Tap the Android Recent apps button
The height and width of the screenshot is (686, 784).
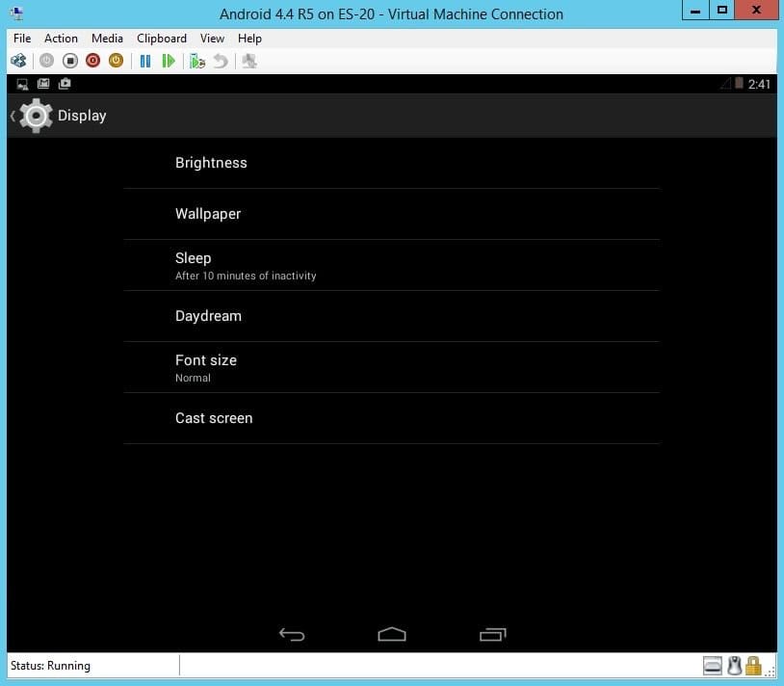pyautogui.click(x=492, y=635)
